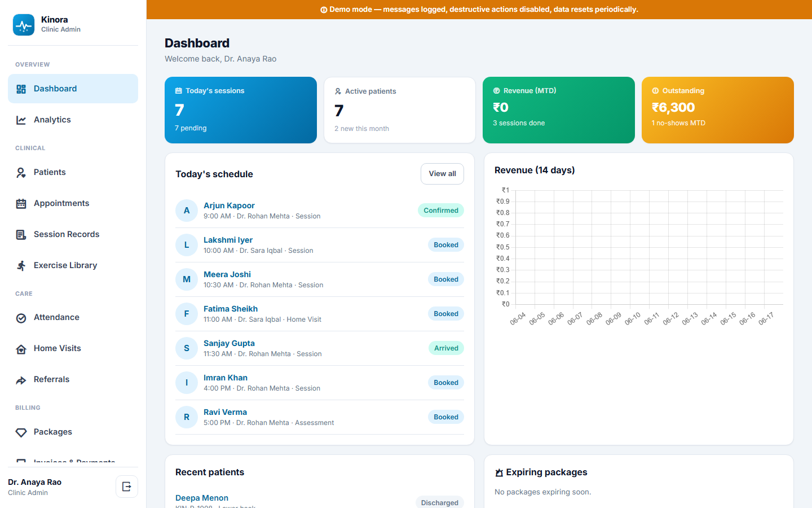The image size is (812, 508).
Task: Open Sanjay Gupta's patient link
Action: coord(229,343)
